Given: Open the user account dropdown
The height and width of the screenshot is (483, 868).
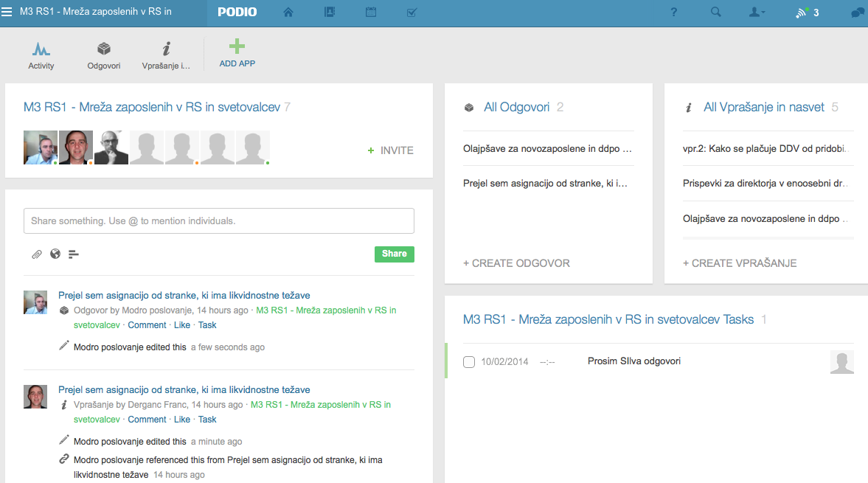Looking at the screenshot, I should tap(757, 13).
